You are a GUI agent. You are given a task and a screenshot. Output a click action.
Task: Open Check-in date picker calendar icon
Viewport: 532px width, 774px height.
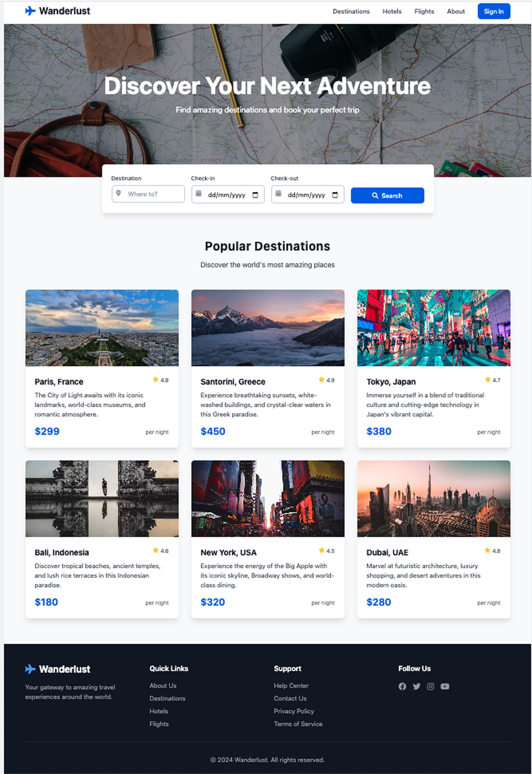point(255,195)
